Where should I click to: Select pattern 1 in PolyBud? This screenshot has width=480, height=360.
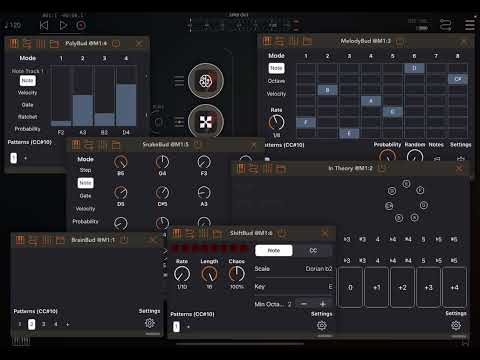click(14, 158)
